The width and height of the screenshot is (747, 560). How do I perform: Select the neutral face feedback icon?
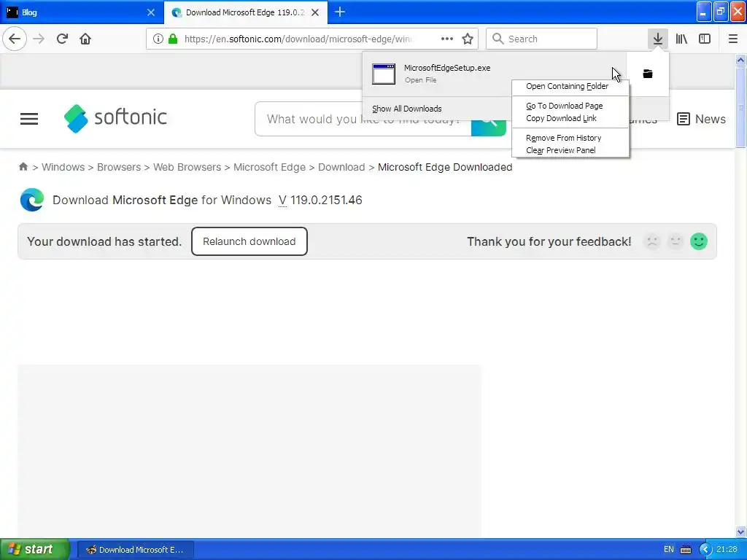[x=675, y=241]
